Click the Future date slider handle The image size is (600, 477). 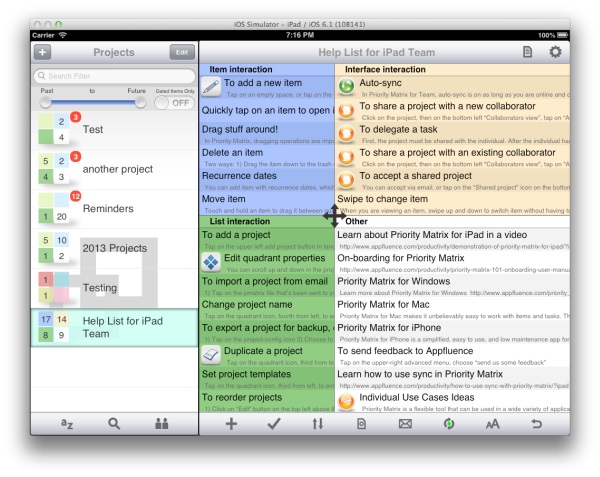(140, 102)
